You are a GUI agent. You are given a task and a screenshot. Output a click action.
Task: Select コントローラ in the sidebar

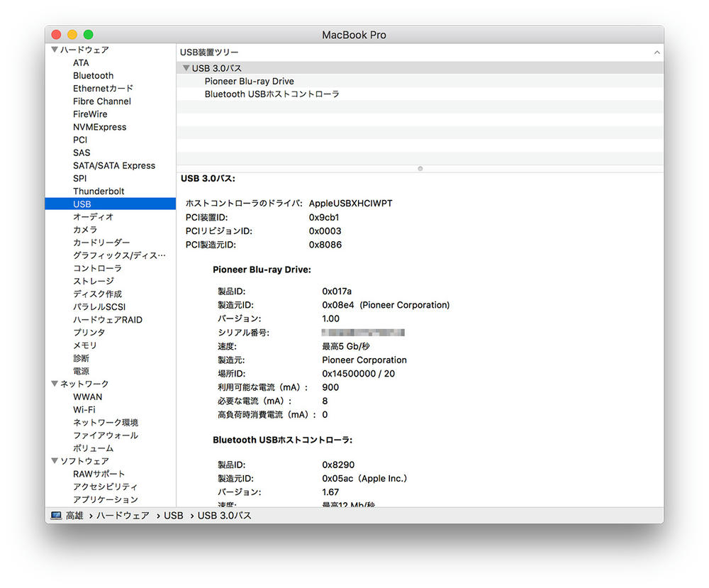pyautogui.click(x=97, y=268)
